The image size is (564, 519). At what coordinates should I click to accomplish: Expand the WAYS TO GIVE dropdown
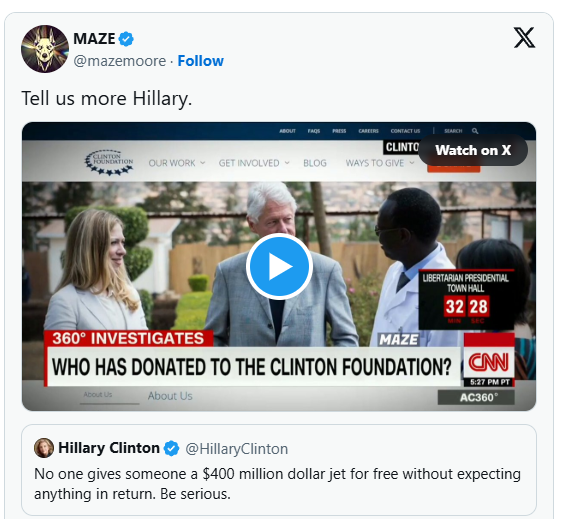pos(380,163)
